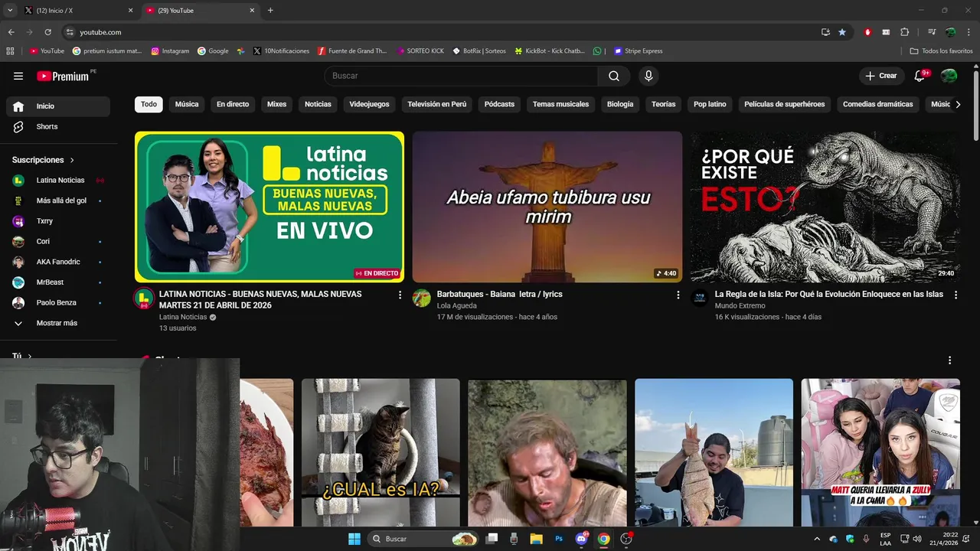Screen dimensions: 980x551
Task: Play the Komodo dragon video thumbnail
Action: (825, 207)
